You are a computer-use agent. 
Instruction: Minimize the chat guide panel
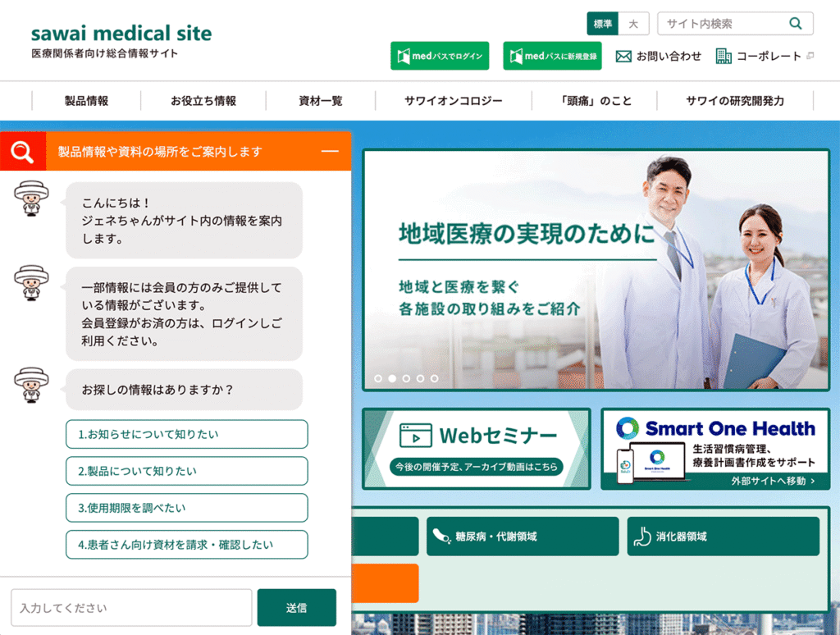click(x=330, y=152)
